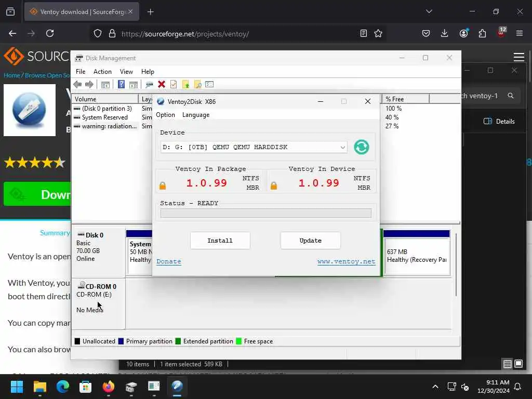Screen dimensions: 532x399
Task: Click the Details pane button in Explorer window
Action: 499,121
